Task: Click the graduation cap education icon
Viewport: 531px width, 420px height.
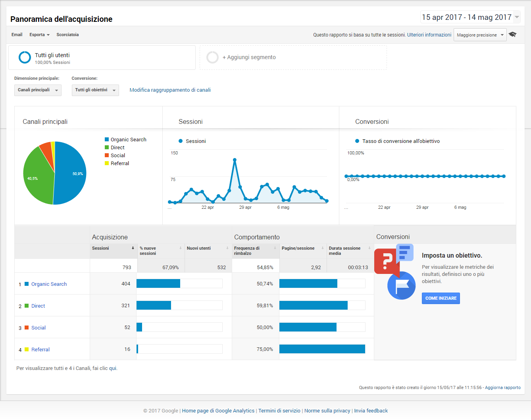Action: (513, 35)
